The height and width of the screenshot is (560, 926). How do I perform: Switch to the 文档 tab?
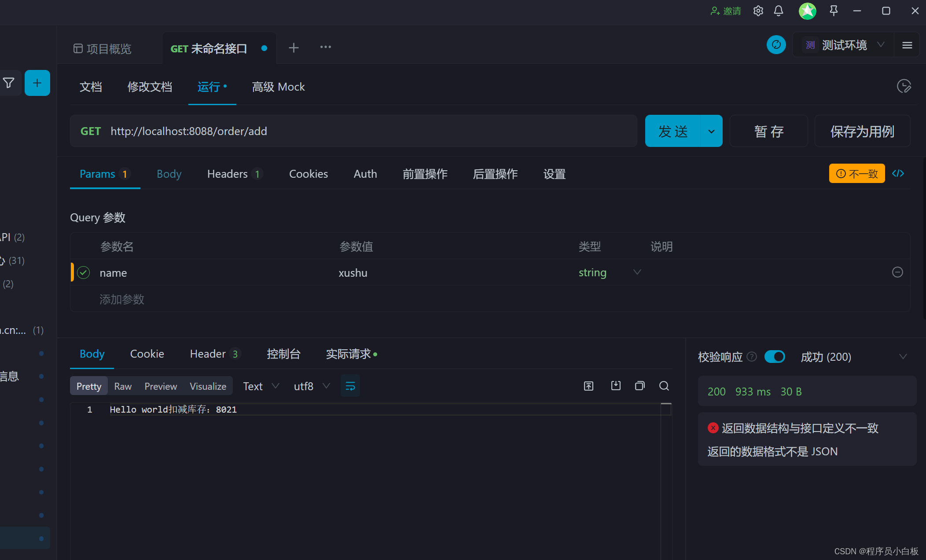click(91, 87)
